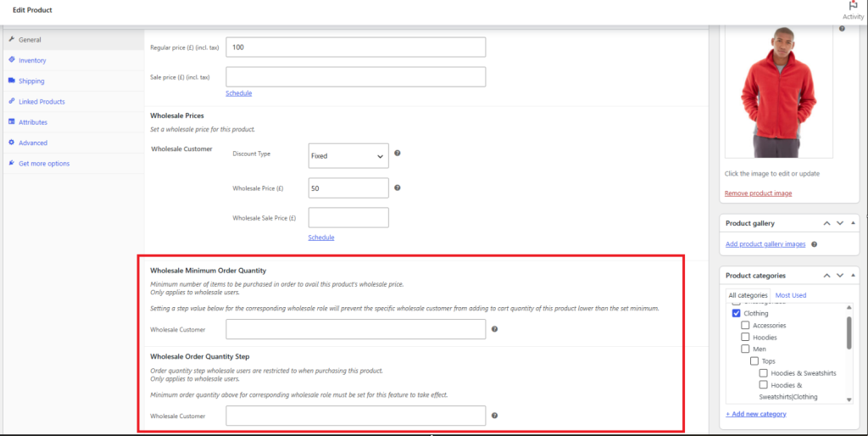868x436 pixels.
Task: Show help next to Add product gallery images
Action: pyautogui.click(x=815, y=244)
